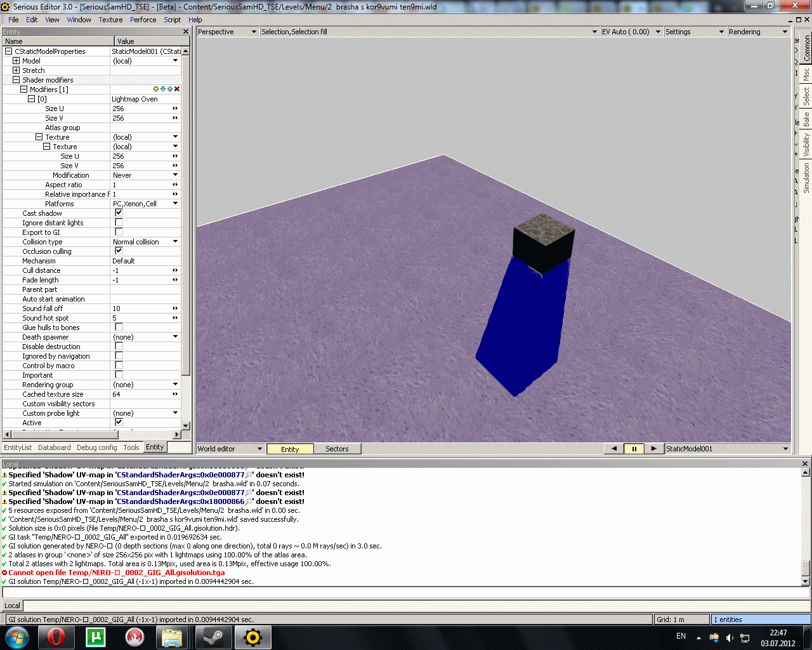
Task: Toggle Occlusion culling checkbox
Action: (119, 251)
